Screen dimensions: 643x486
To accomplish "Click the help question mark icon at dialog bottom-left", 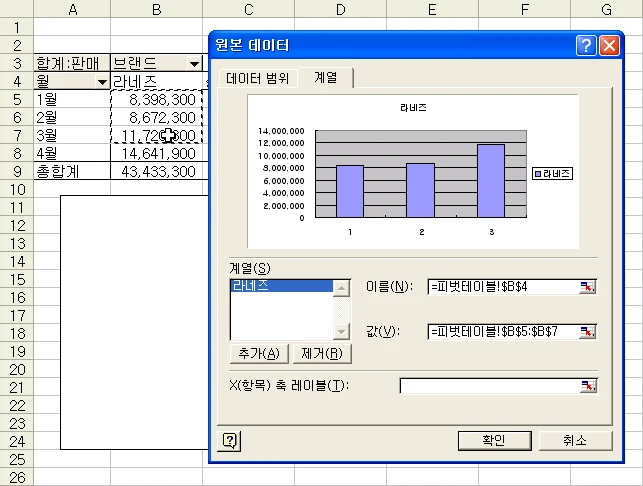I will [x=229, y=441].
